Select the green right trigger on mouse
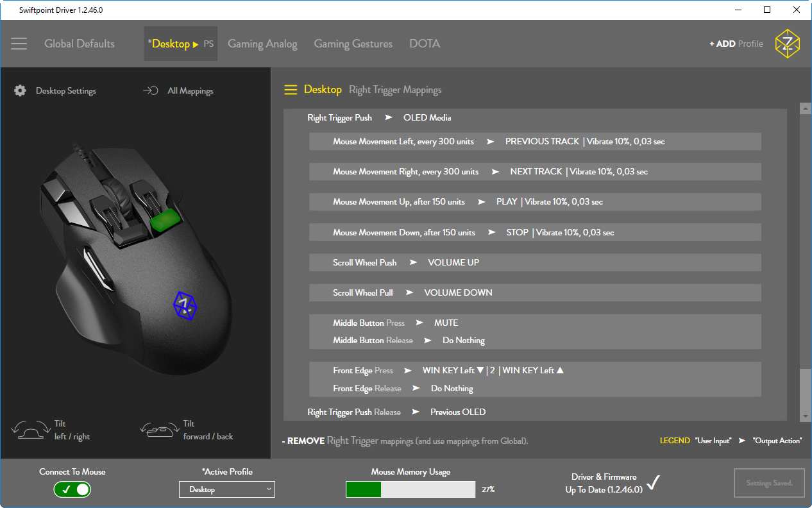This screenshot has height=508, width=812. pos(165,220)
